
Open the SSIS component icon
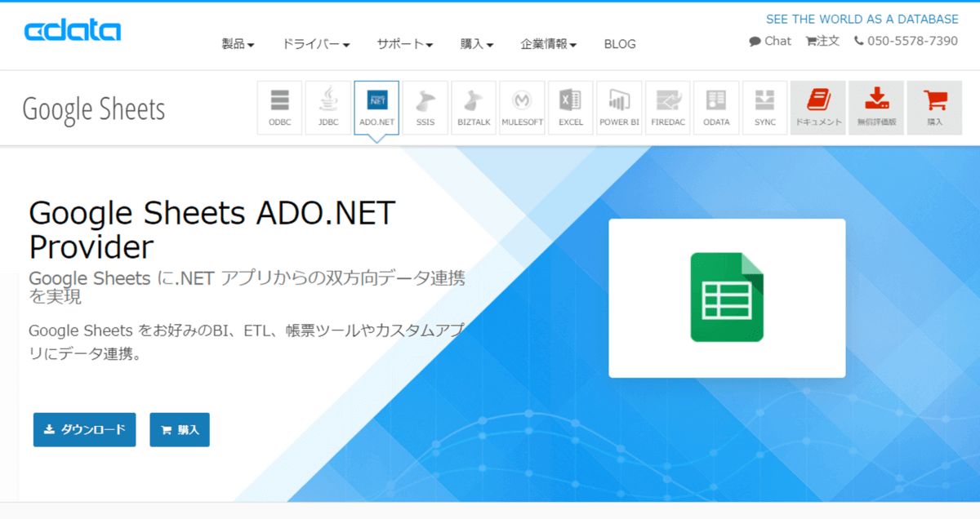pos(425,108)
